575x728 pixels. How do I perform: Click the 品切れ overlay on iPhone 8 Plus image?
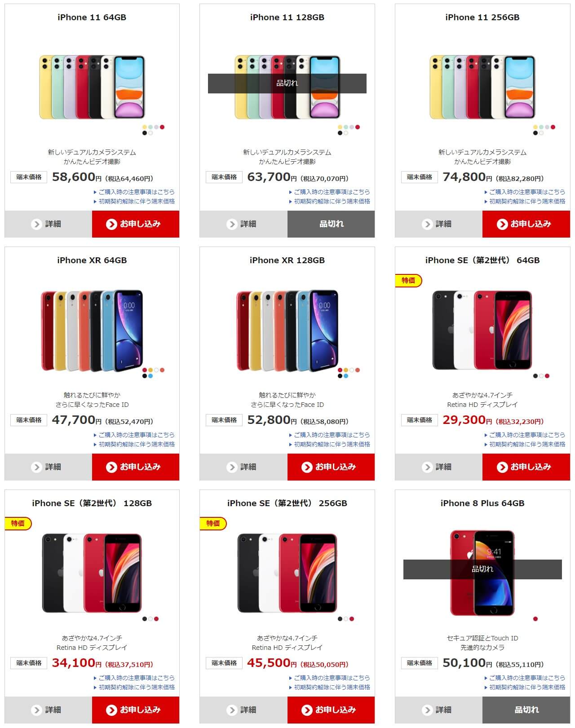click(482, 569)
